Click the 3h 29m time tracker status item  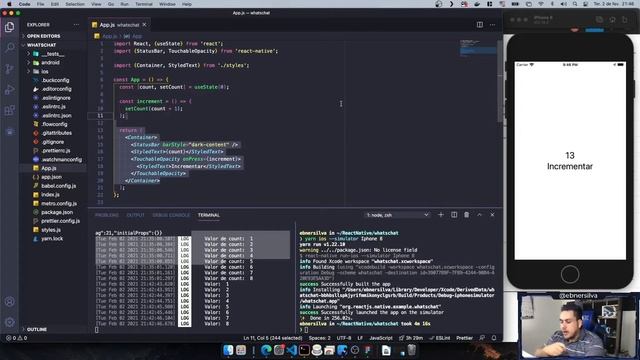(x=411, y=338)
